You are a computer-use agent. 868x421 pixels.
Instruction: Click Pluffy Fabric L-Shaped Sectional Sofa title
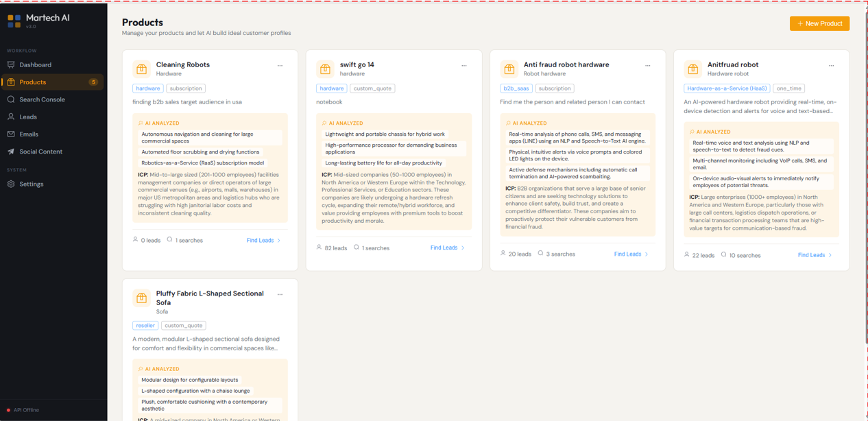tap(210, 298)
